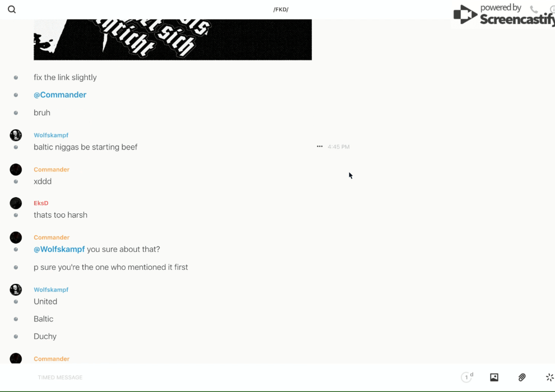Select the "thats too harsh" message
555x392 pixels.
point(61,215)
